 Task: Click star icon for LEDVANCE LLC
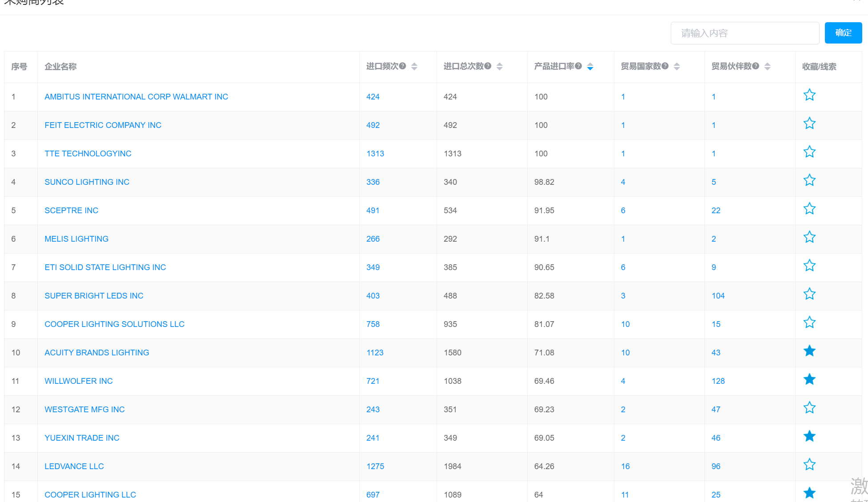click(809, 465)
